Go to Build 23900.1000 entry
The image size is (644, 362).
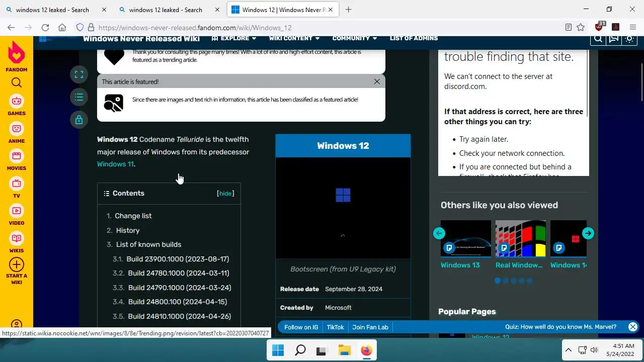point(178,259)
